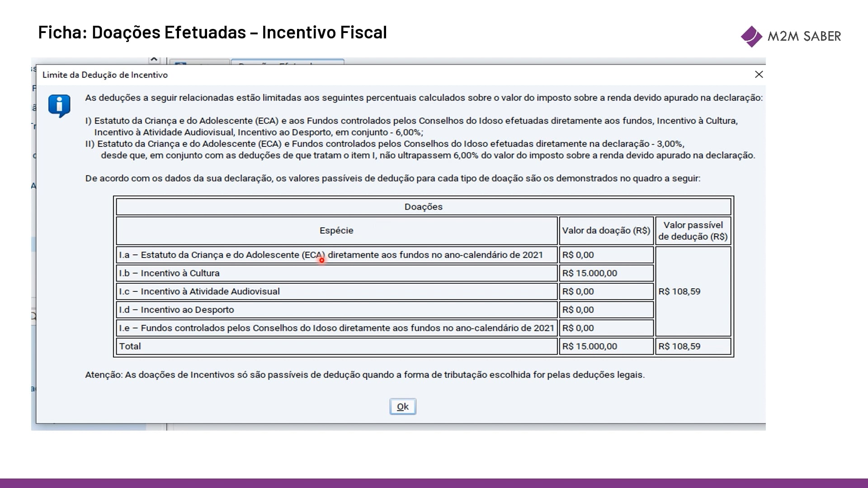
Task: Close the Limite da Dedução de Incentivo dialog
Action: [x=759, y=75]
